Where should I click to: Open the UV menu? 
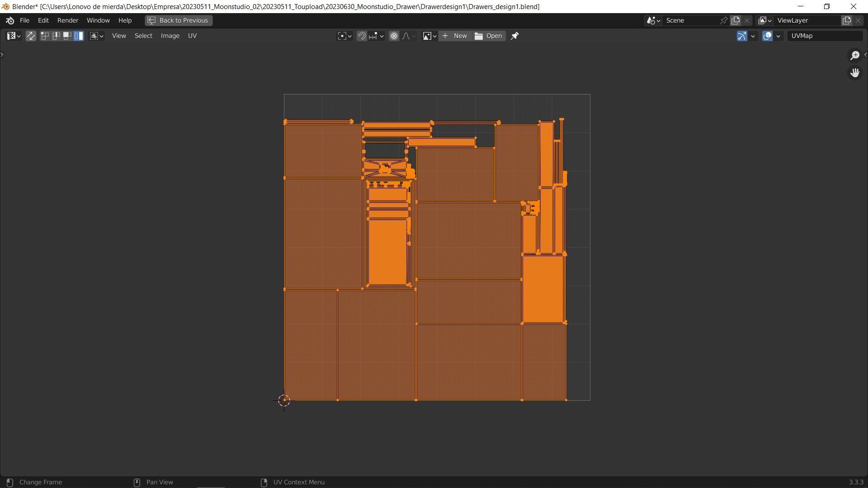click(192, 36)
